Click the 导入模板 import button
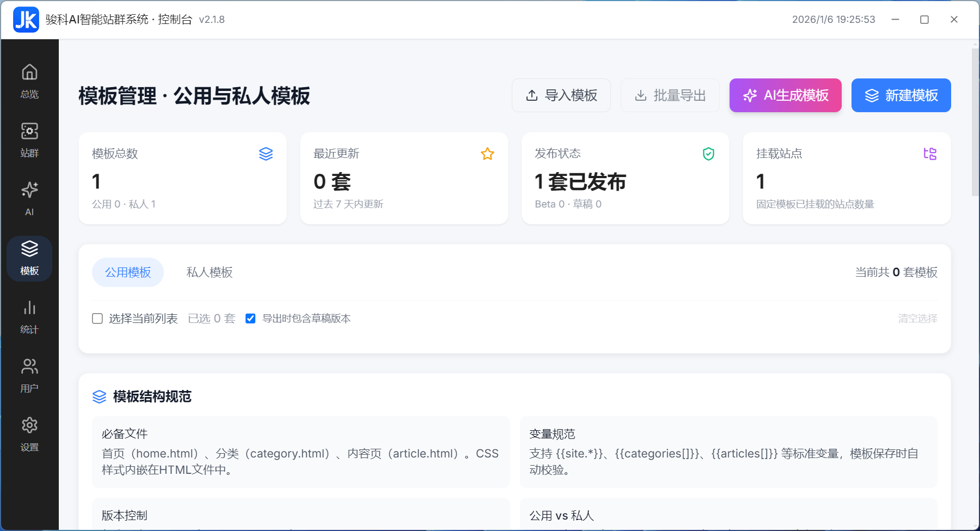This screenshot has height=531, width=980. point(561,95)
